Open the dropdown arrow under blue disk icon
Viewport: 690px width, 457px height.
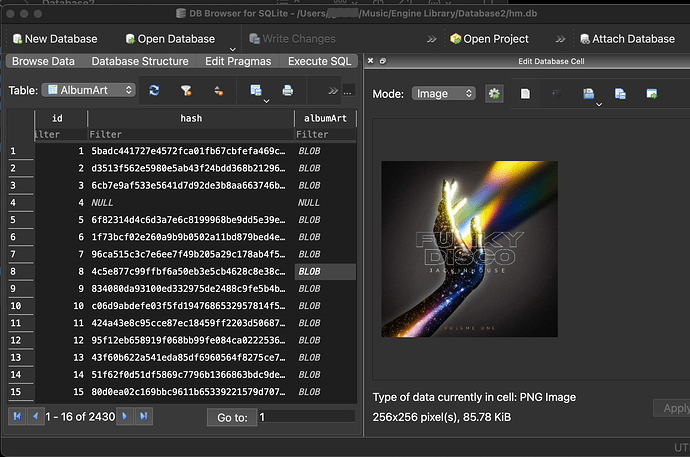(x=599, y=105)
